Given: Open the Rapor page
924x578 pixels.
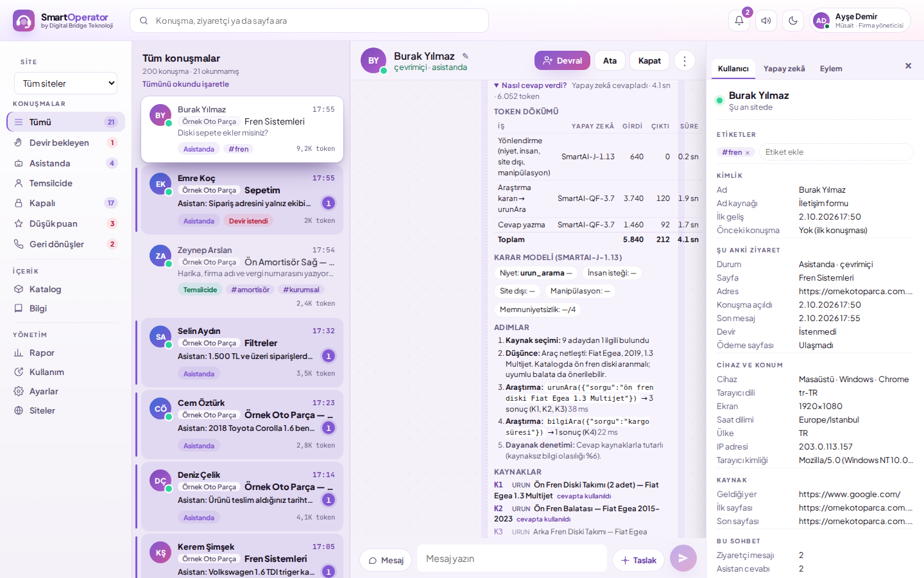Looking at the screenshot, I should tap(65, 353).
